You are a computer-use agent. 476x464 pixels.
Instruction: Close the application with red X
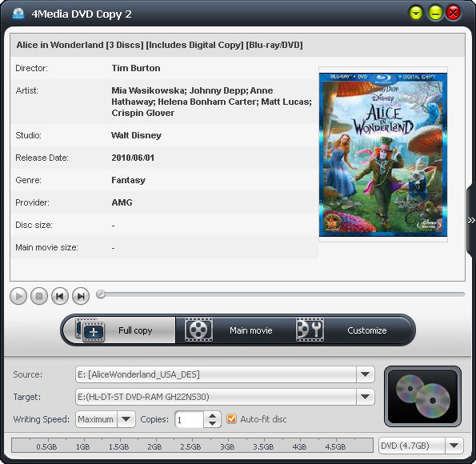pyautogui.click(x=454, y=13)
